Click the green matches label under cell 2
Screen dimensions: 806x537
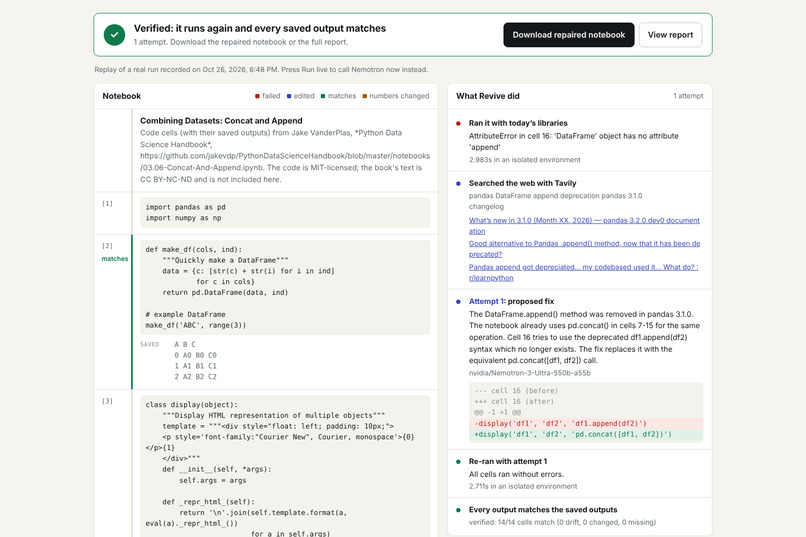click(115, 258)
